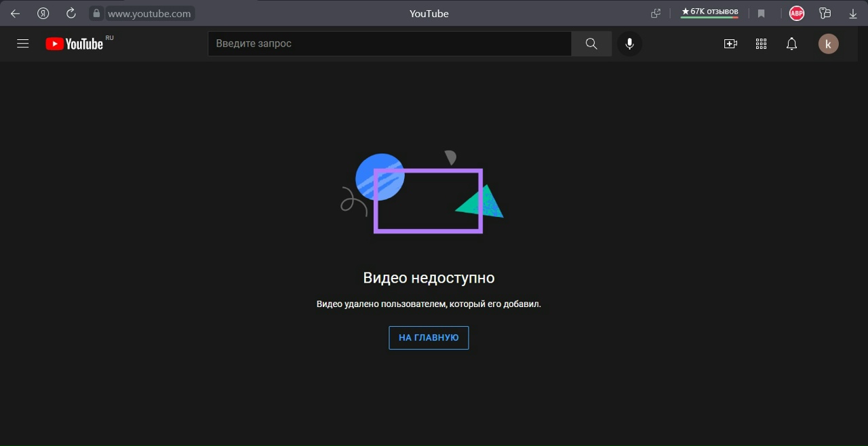
Task: Open the YouTube guide hamburger menu
Action: [23, 43]
